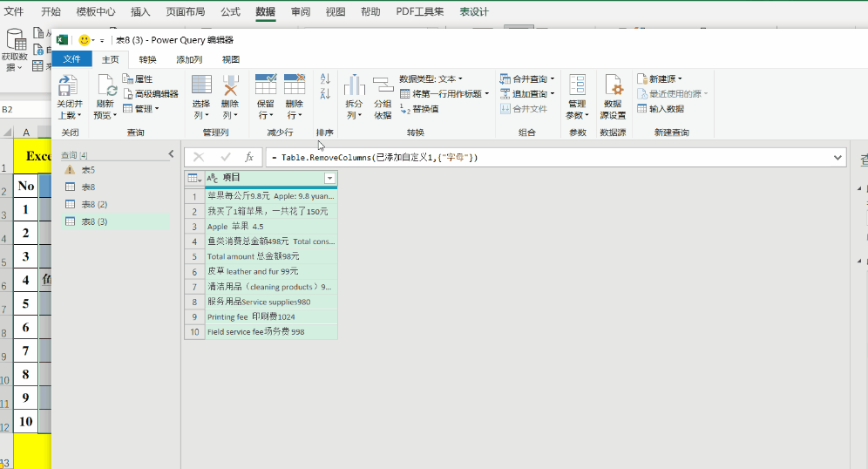Open the Power Query quick access toolbar dropdown
Screen dimensions: 868x469
(x=102, y=40)
